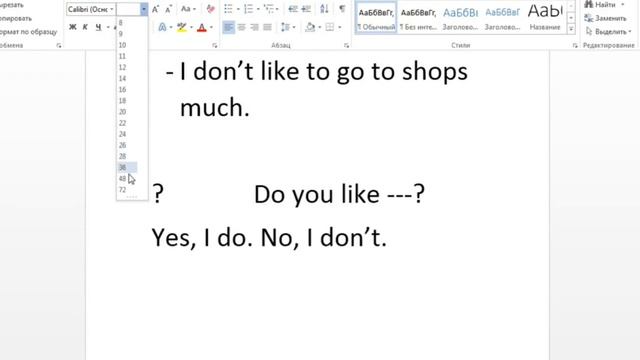Click multilevel list icon
640x360 pixels.
pyautogui.click(x=268, y=9)
